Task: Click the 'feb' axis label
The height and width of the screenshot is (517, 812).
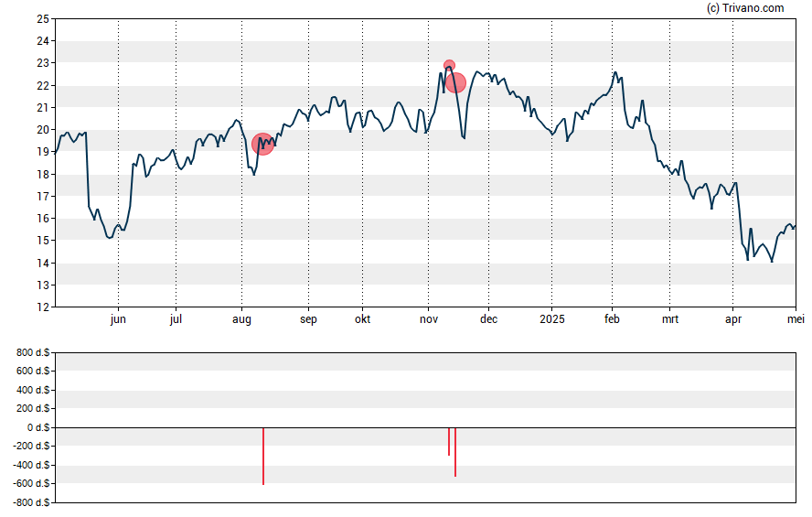Action: [x=612, y=319]
